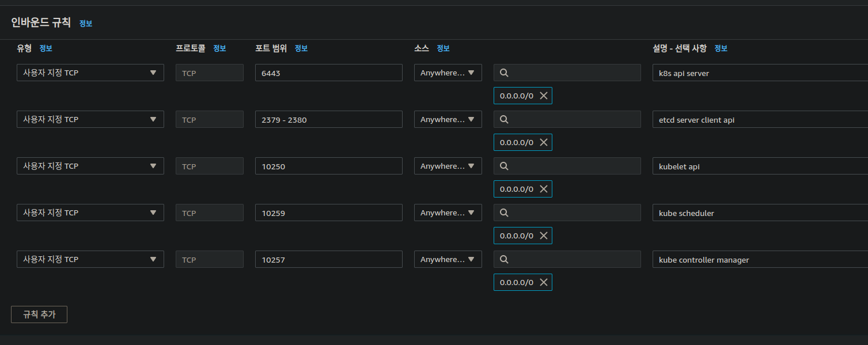Click the TCP protocol field in the 6443 row
This screenshot has height=345, width=868.
[x=210, y=73]
